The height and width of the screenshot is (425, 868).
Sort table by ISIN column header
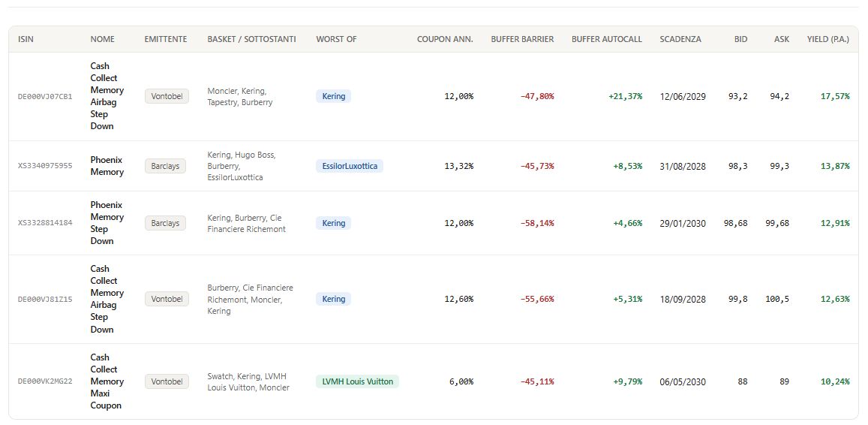click(26, 39)
